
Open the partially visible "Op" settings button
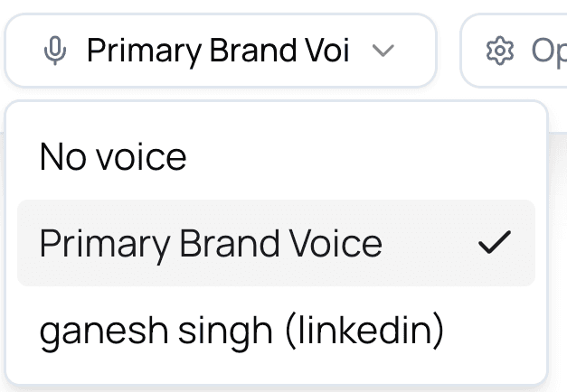point(524,51)
